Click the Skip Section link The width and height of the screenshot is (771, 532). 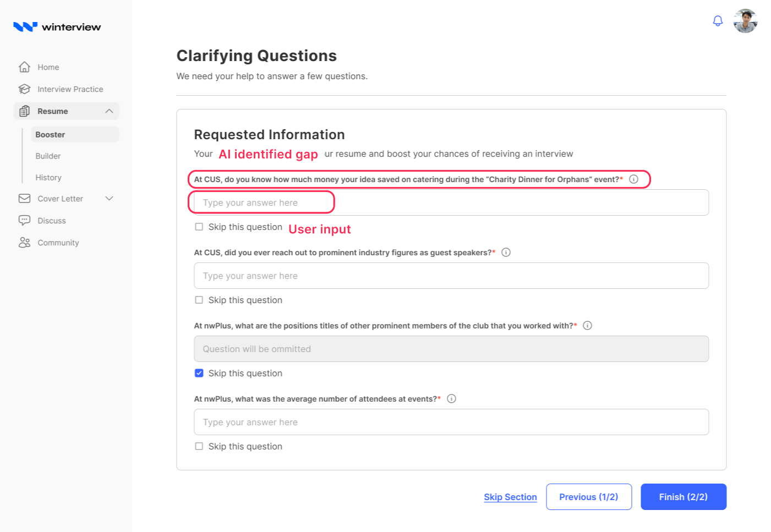(x=510, y=497)
